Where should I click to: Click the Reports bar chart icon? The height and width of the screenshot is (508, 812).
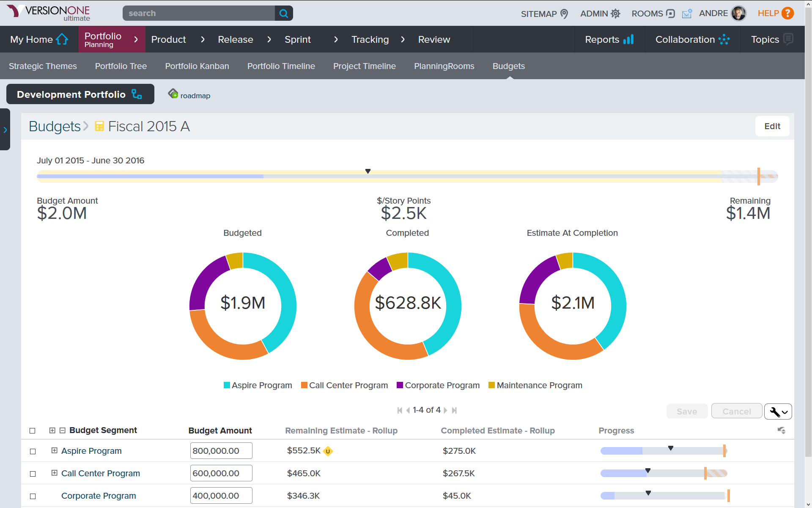628,39
